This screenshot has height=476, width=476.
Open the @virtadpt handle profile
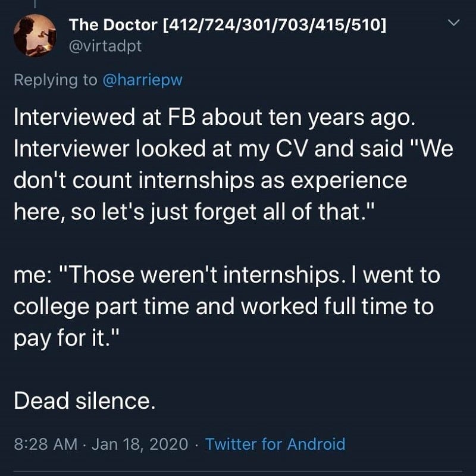(105, 46)
